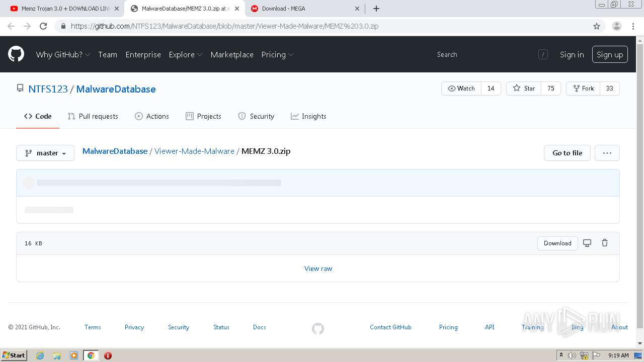Click Enterprise in the header

coord(143,54)
